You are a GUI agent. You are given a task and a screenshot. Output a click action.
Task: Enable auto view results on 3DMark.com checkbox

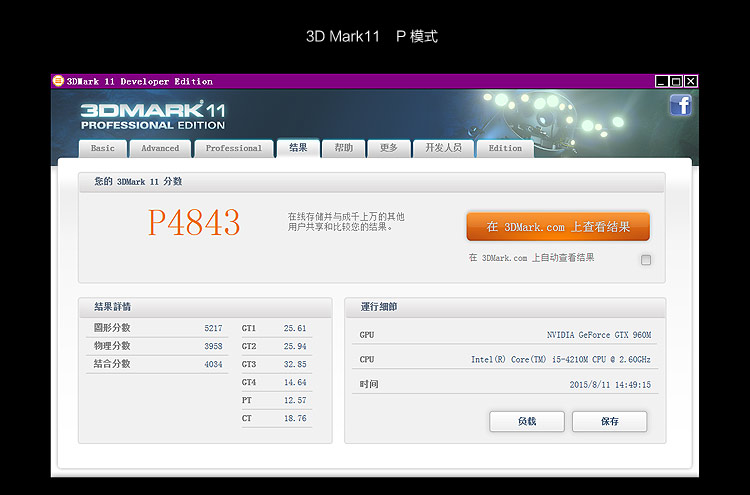tap(646, 260)
